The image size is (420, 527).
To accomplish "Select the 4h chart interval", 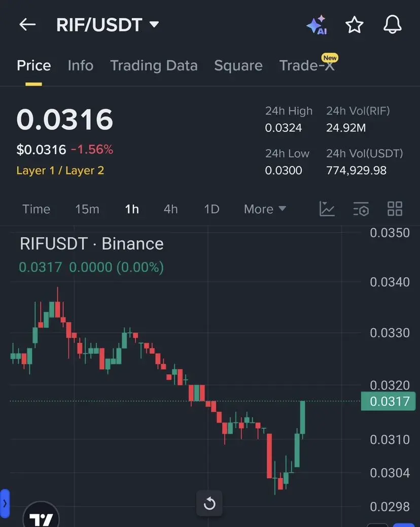I will (x=170, y=209).
